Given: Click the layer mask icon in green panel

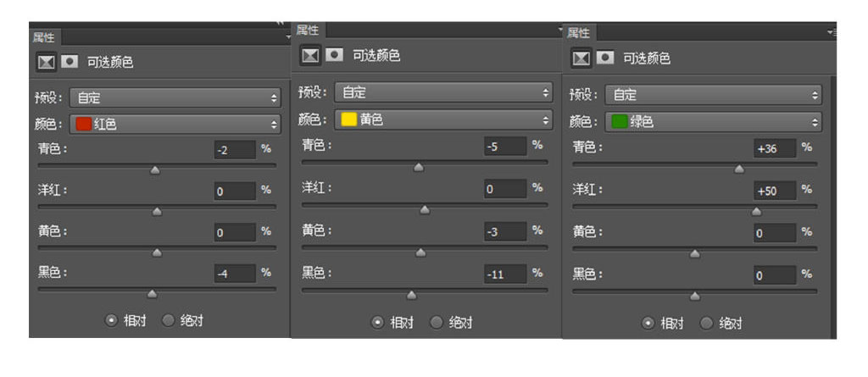Looking at the screenshot, I should click(x=605, y=58).
